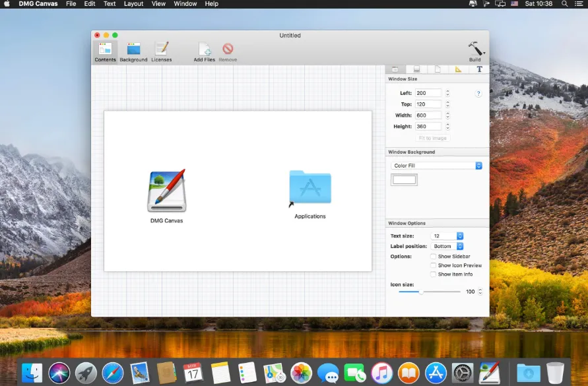Click the Spotlight search icon
Screen dimensions: 588x386
564,4
